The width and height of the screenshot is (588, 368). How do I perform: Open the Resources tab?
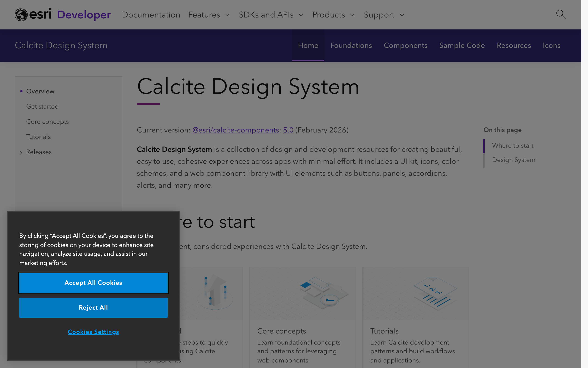click(514, 46)
